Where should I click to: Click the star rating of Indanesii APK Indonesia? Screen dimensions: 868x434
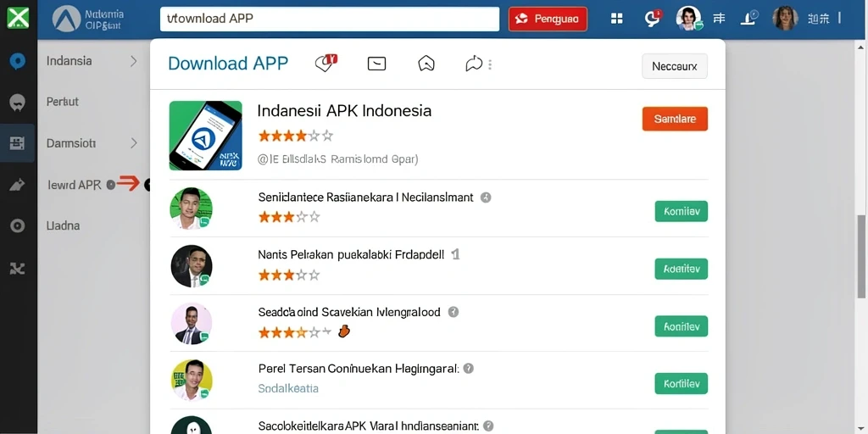pos(296,136)
